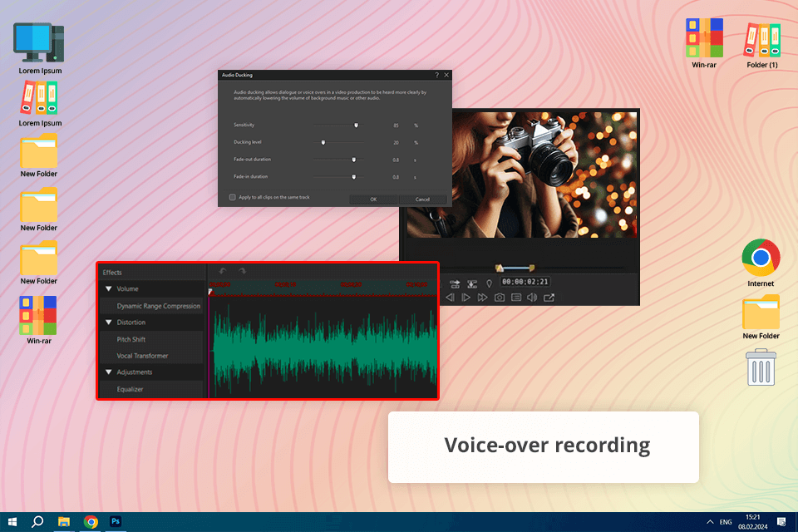
Task: Open help in the Audio Ducking dialog
Action: (436, 75)
